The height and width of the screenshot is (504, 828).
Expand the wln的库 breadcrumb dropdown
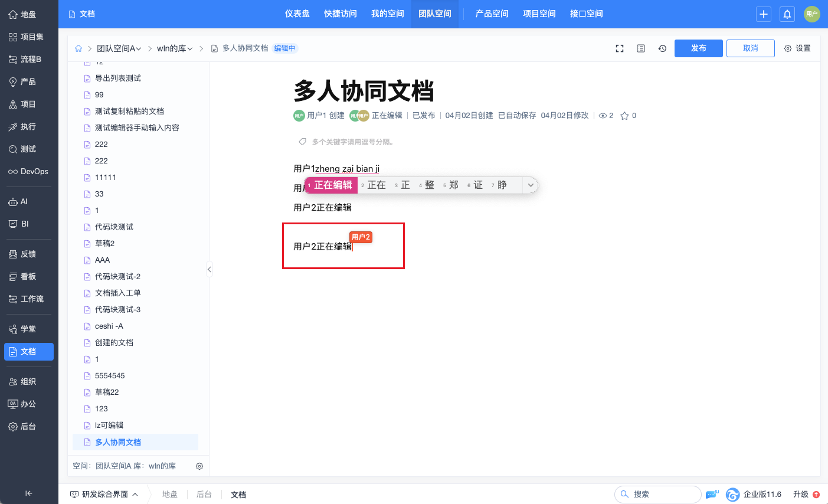(x=175, y=48)
